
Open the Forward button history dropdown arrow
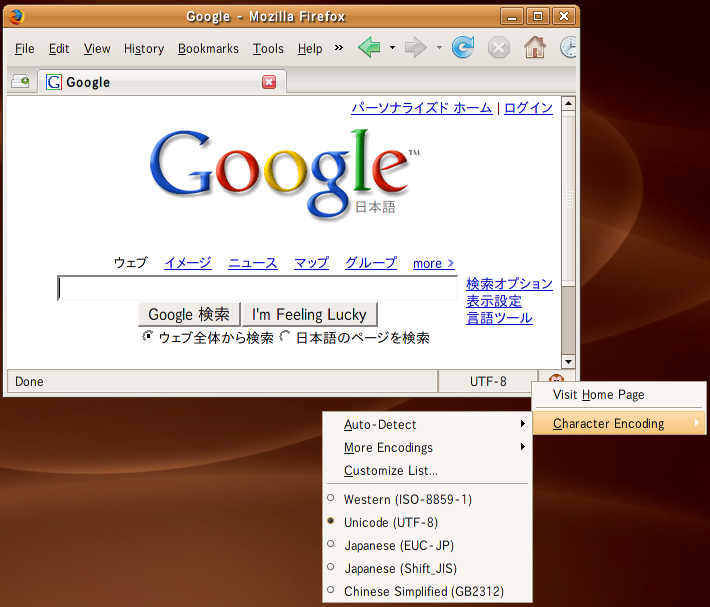pos(439,47)
